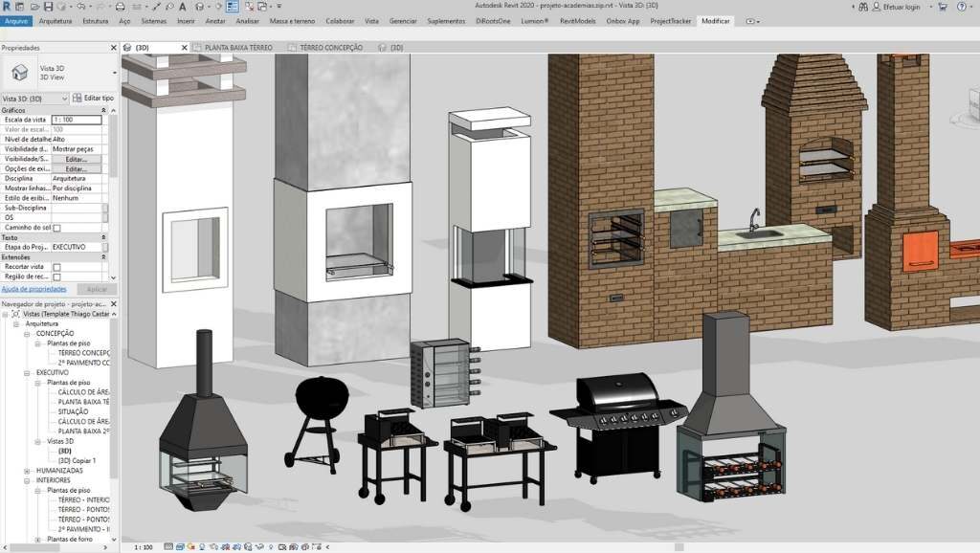This screenshot has height=553, width=980.
Task: Switch to the PLANTA BAIXA TÉRREO view tab
Action: coord(237,47)
